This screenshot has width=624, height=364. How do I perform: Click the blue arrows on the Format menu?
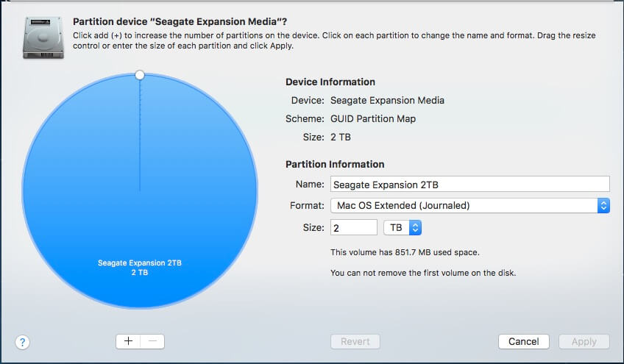[603, 206]
